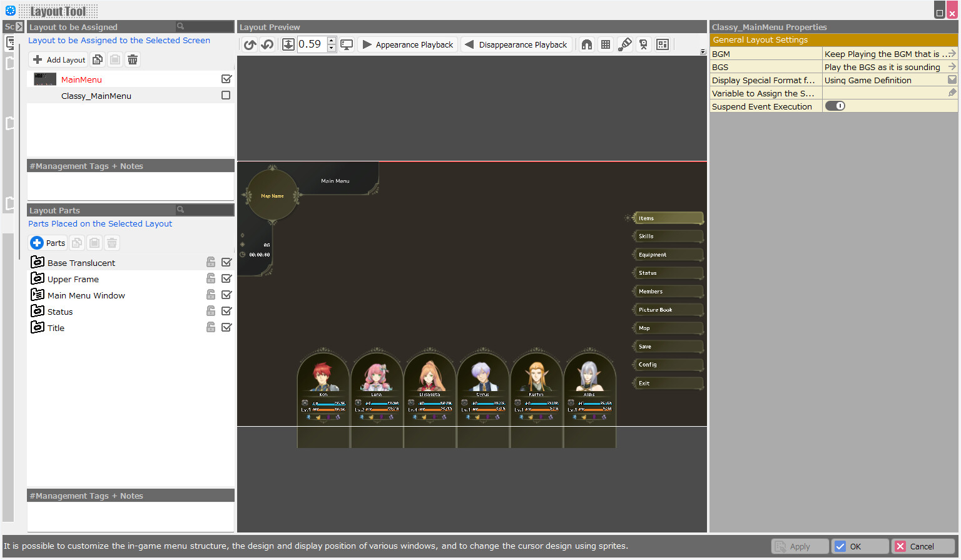Open the fit-to-screen zoom icon
Screen dimensions: 961x560
click(x=288, y=44)
